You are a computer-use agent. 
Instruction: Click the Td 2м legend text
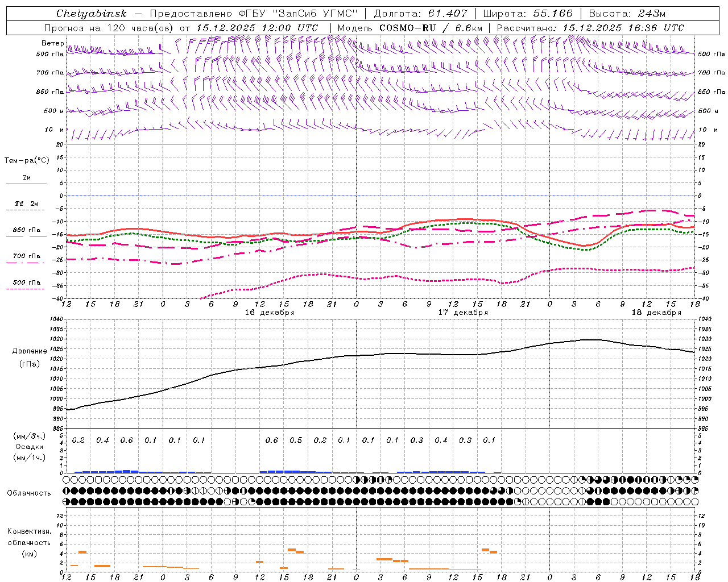(26, 203)
